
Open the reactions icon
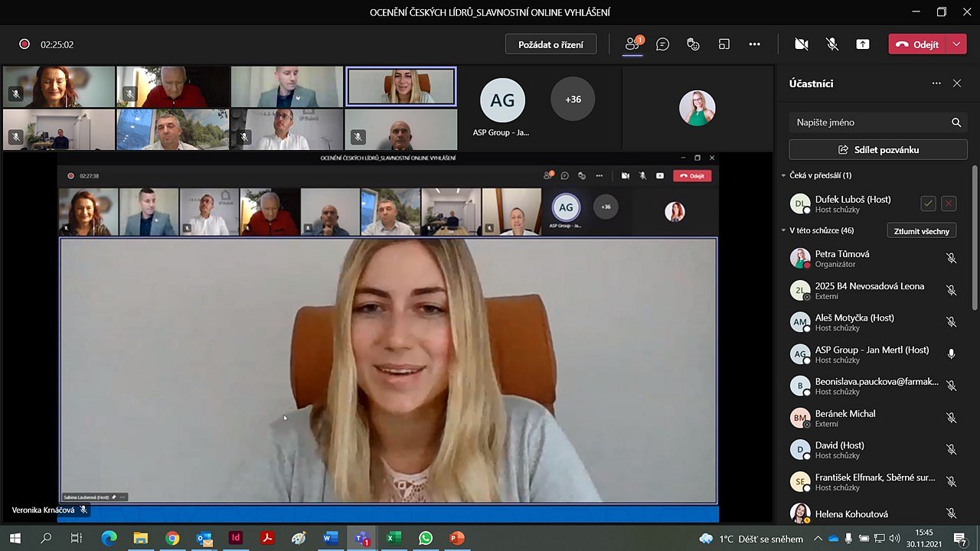694,44
